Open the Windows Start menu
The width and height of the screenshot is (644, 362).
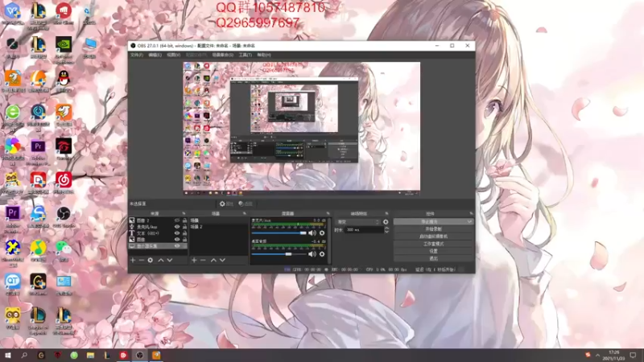[x=7, y=356]
